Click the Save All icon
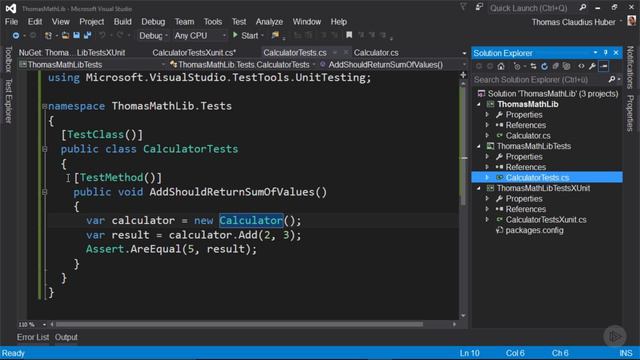Viewport: 640px width, 360px height. [x=87, y=36]
